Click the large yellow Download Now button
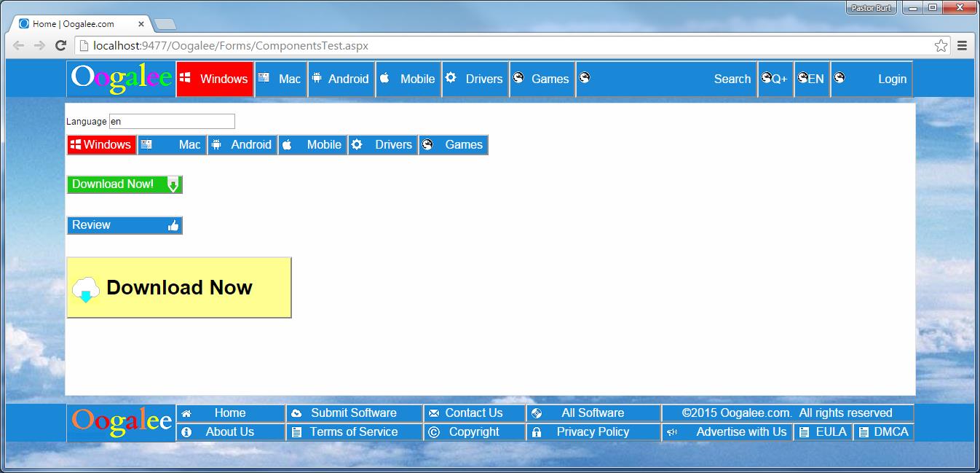Image resolution: width=980 pixels, height=473 pixels. pyautogui.click(x=179, y=287)
